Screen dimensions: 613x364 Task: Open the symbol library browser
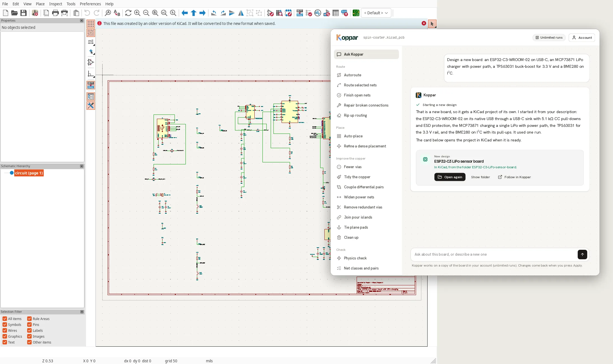[279, 13]
